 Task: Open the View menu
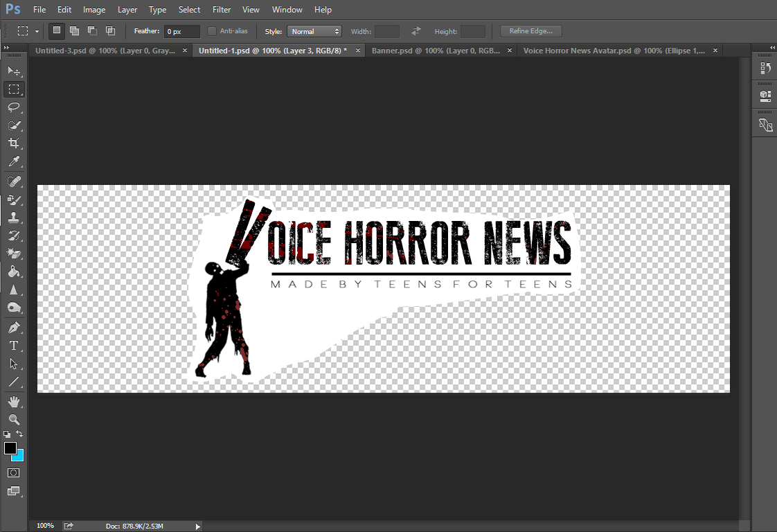[x=251, y=10]
